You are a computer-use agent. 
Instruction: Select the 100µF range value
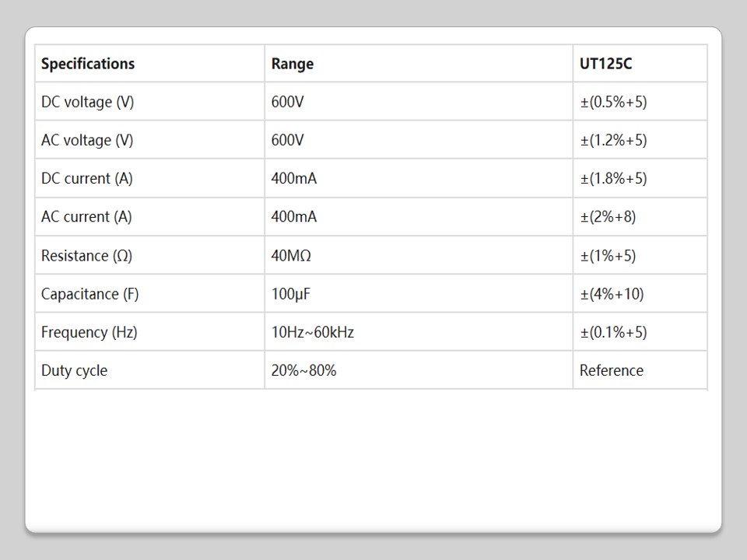click(291, 294)
